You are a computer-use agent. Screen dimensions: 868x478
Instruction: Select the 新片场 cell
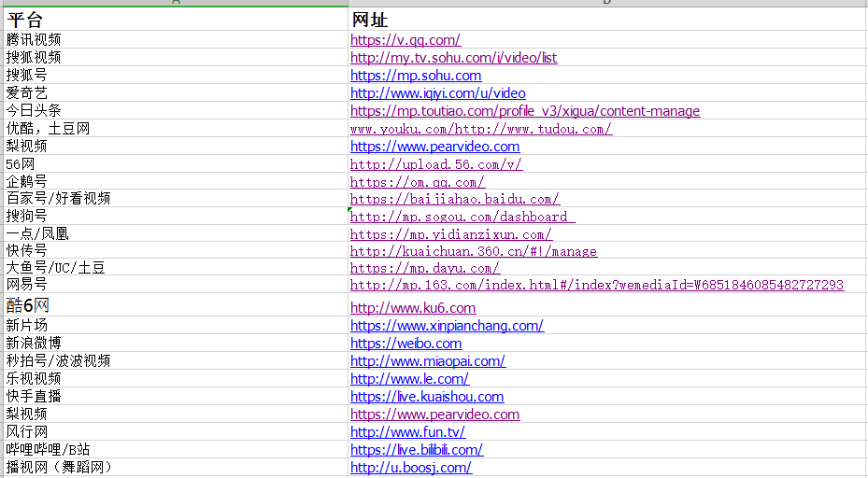pos(176,325)
